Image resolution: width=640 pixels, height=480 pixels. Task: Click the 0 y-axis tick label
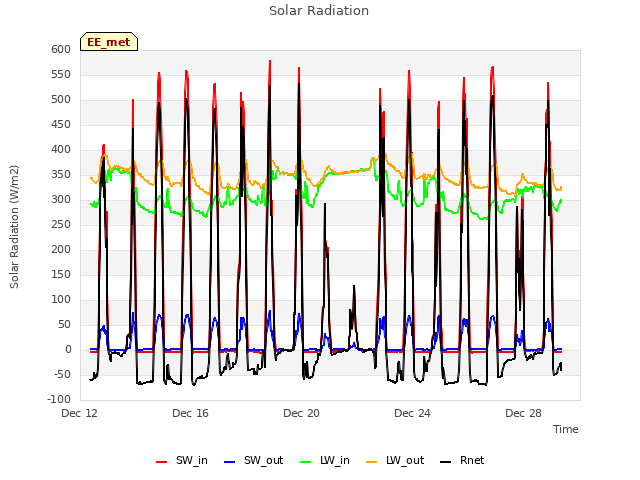68,349
